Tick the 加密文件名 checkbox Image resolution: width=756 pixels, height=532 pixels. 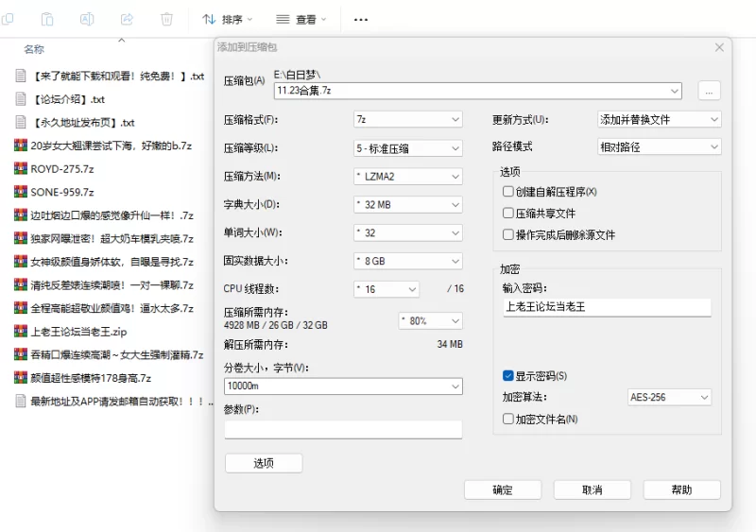pos(508,419)
